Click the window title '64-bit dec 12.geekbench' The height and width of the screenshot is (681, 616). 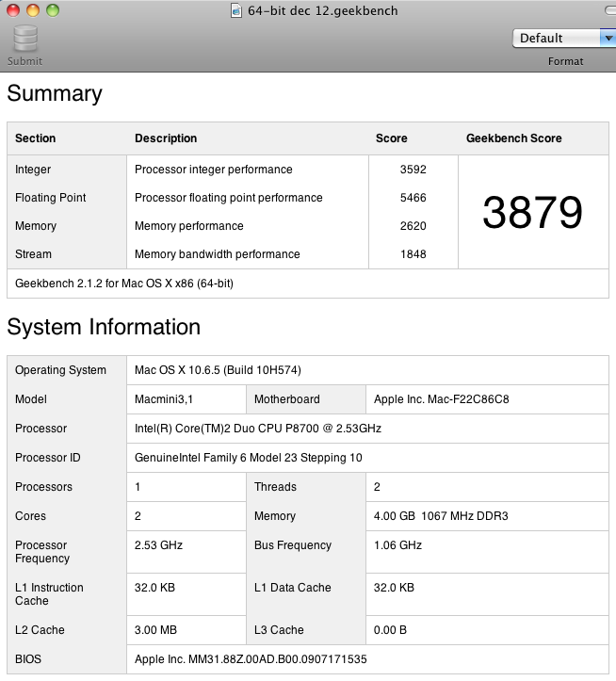(x=323, y=10)
